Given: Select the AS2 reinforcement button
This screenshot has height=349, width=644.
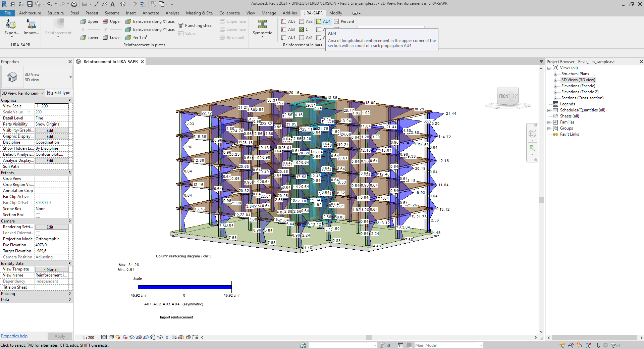Looking at the screenshot, I should point(306,21).
